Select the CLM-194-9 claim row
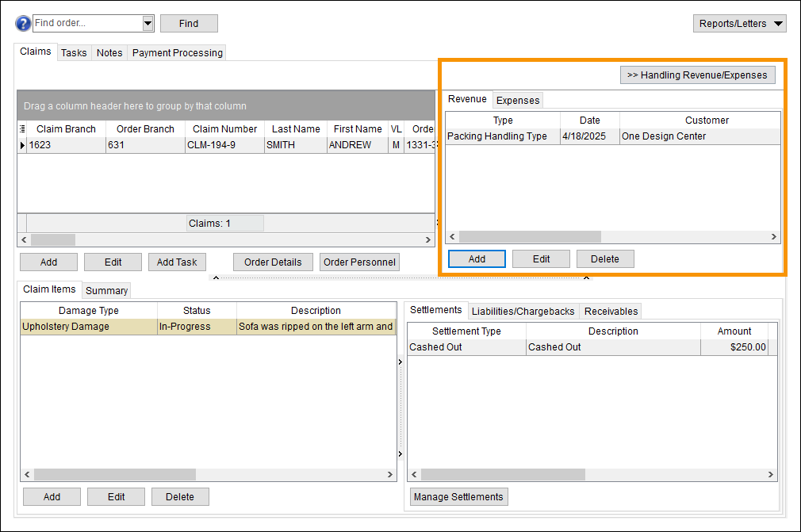Screen dimensions: 801x532 coord(224,145)
